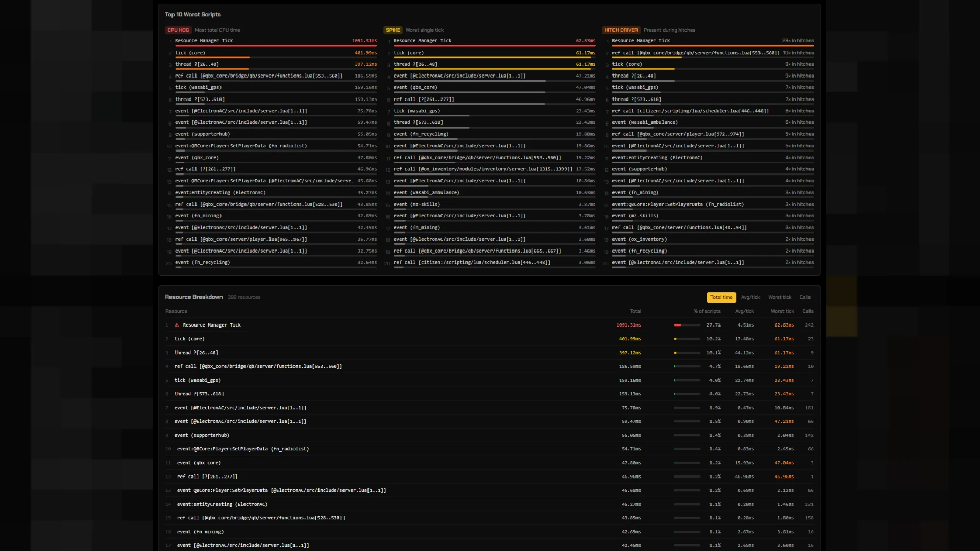980x551 pixels.
Task: Click the 19.22ms worst tick value in the breakdown table
Action: click(x=784, y=366)
